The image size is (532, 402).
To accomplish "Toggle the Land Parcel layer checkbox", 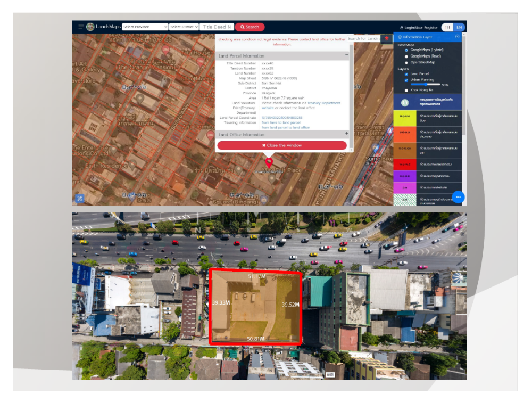I will point(406,74).
